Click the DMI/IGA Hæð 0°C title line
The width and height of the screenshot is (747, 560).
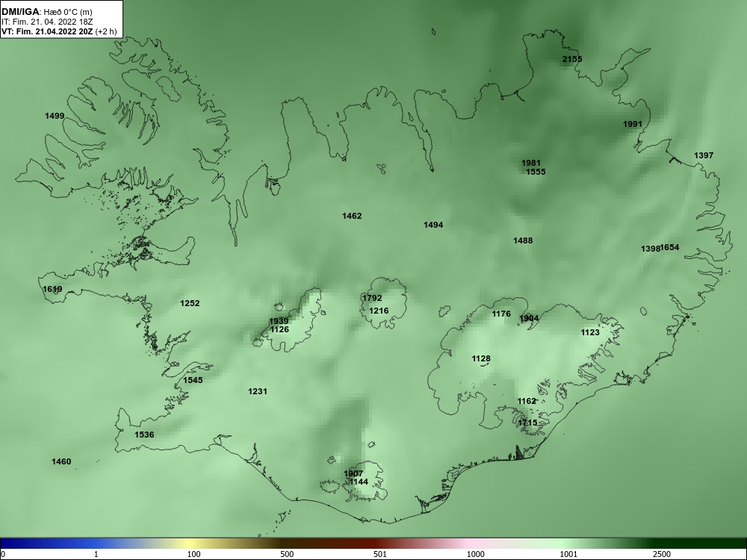[46, 12]
